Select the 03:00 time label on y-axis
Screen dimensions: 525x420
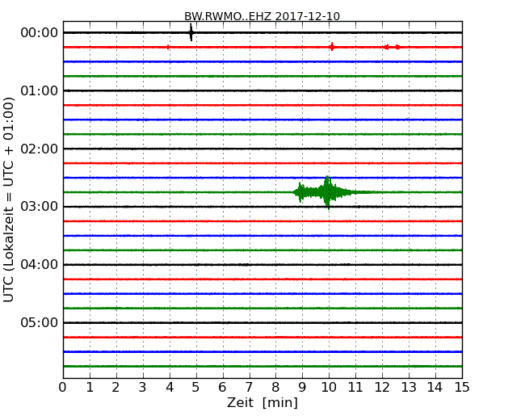point(40,206)
